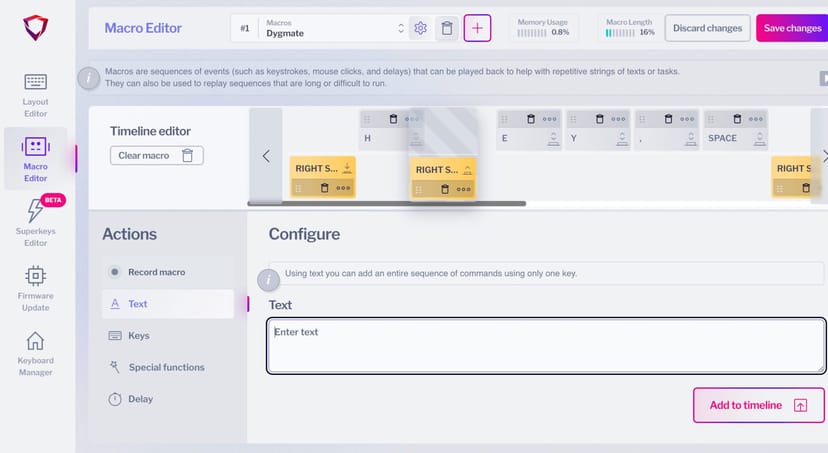The image size is (828, 453).
Task: Delete the E key step
Action: click(x=530, y=119)
